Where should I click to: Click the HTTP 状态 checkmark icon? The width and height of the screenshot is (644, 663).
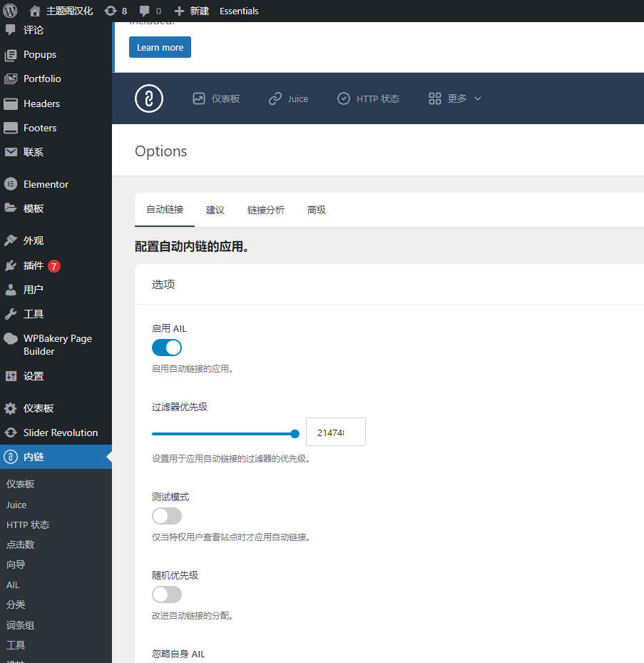(344, 98)
